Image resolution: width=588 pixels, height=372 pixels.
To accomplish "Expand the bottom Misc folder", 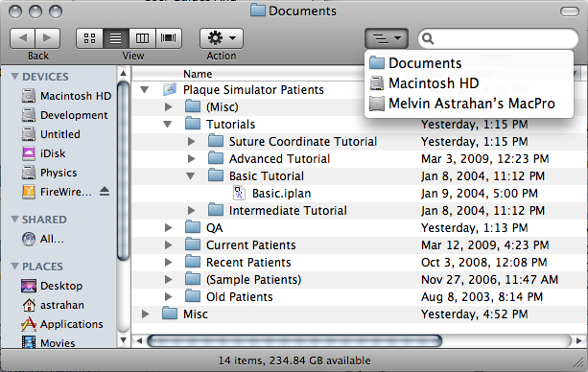I will coord(146,314).
